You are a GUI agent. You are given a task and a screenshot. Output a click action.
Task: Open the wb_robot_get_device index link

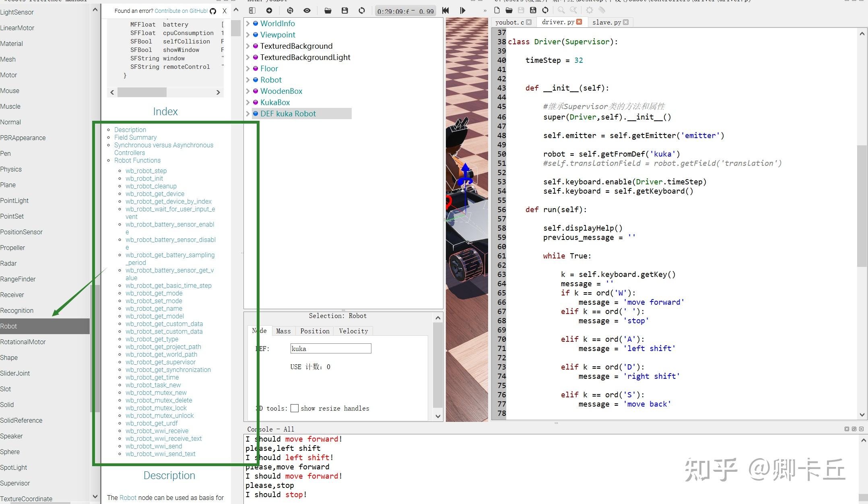pyautogui.click(x=155, y=194)
